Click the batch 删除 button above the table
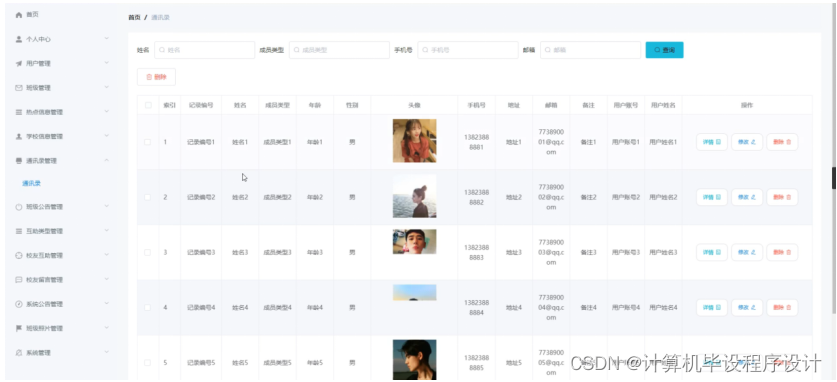Viewport: 837px width, 382px height. tap(156, 77)
